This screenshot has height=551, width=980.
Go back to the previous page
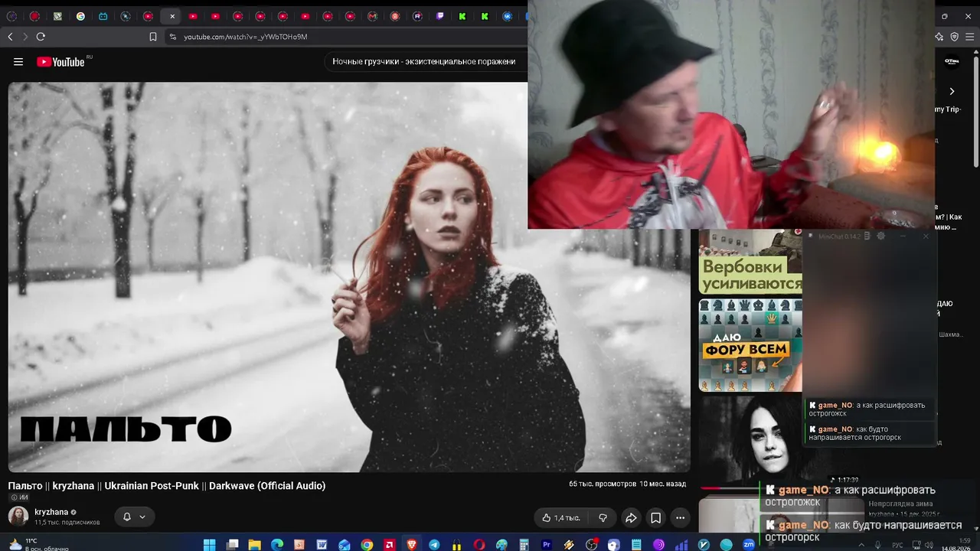click(10, 37)
